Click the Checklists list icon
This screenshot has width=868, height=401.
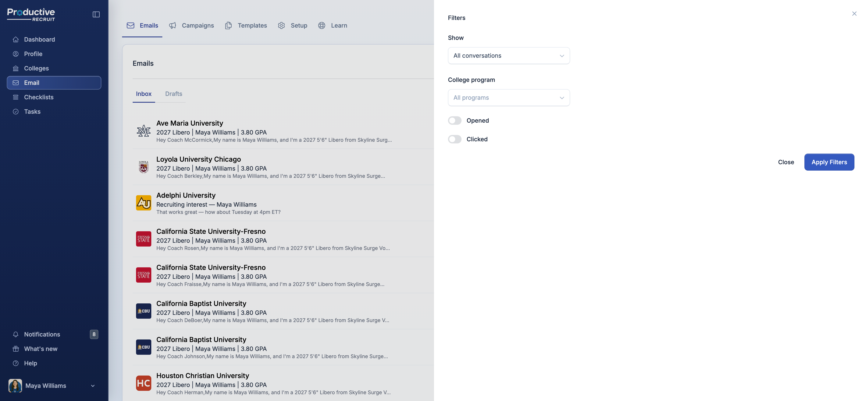point(15,97)
